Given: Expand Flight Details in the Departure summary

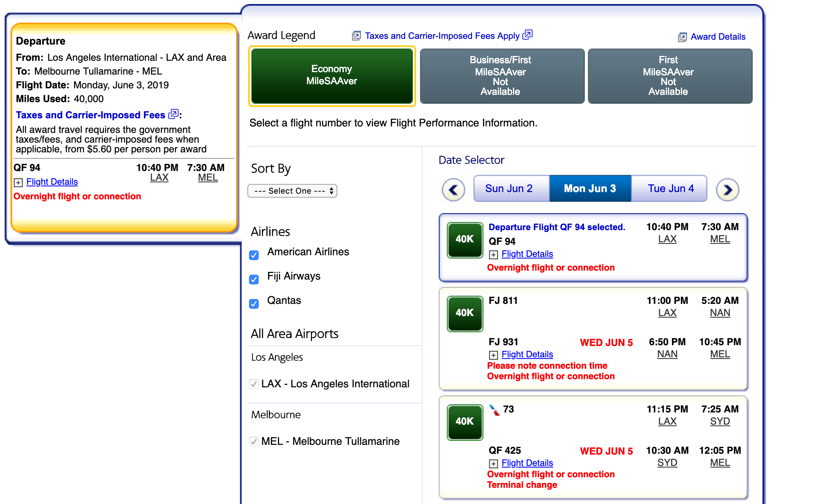Looking at the screenshot, I should coord(52,182).
